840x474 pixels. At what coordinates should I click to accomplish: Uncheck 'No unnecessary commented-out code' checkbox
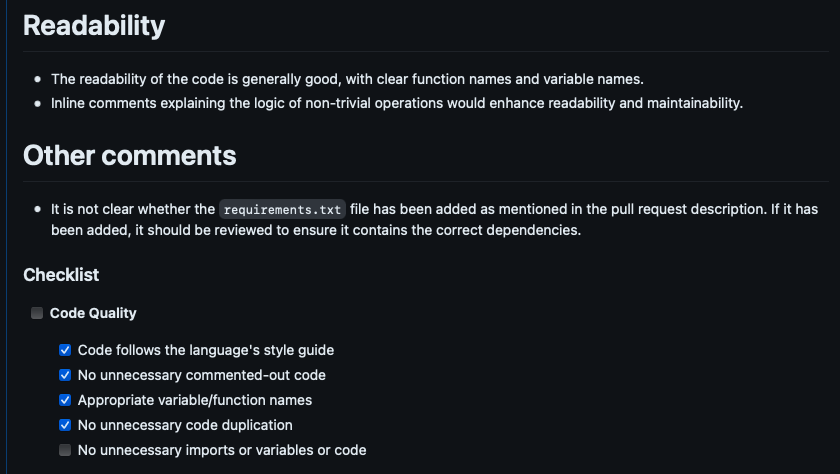(x=65, y=375)
